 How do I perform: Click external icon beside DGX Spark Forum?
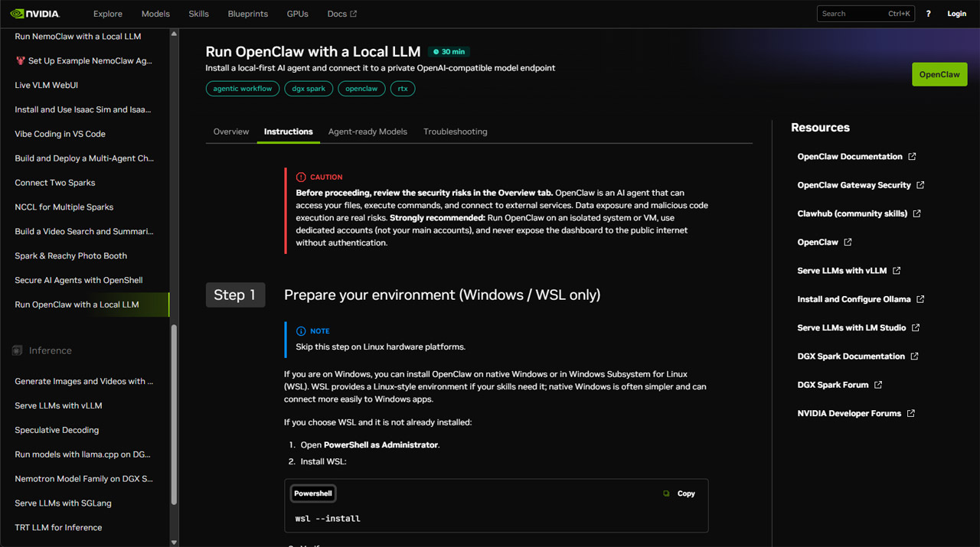(x=878, y=385)
